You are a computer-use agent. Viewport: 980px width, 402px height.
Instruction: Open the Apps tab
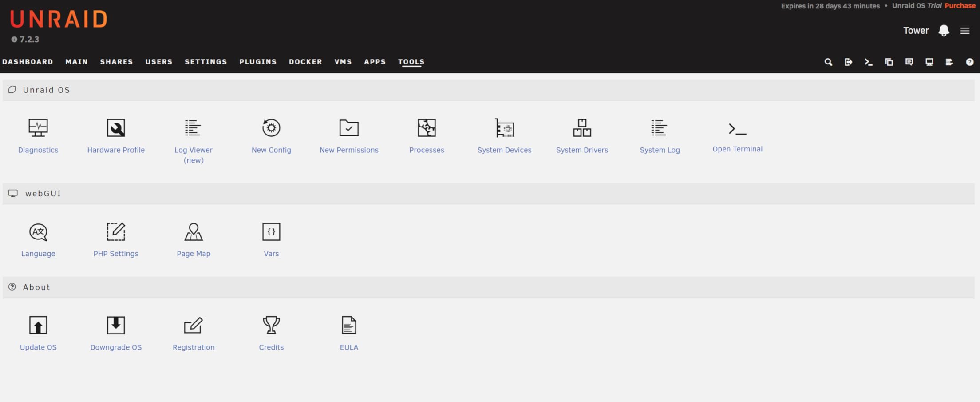[375, 62]
